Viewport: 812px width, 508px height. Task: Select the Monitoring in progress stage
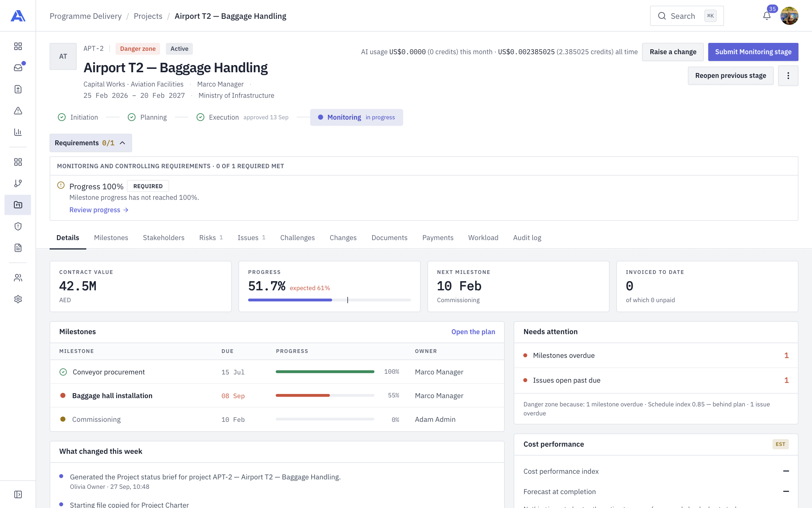point(356,117)
